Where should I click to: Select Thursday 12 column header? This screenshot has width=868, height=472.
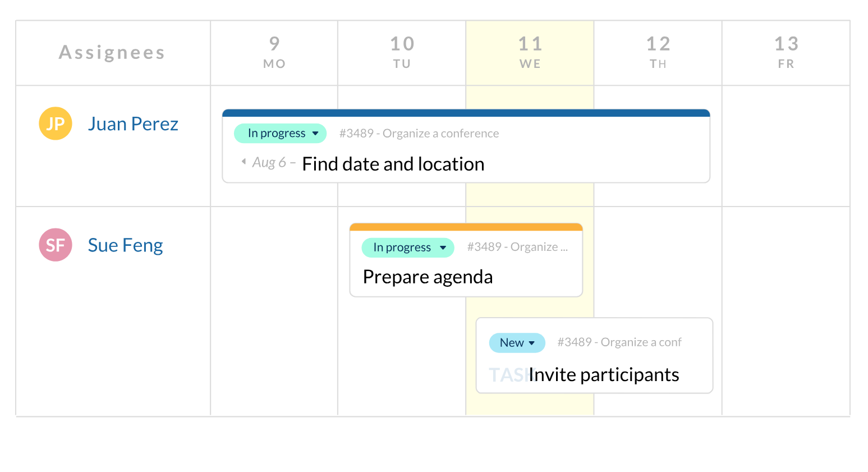point(658,53)
